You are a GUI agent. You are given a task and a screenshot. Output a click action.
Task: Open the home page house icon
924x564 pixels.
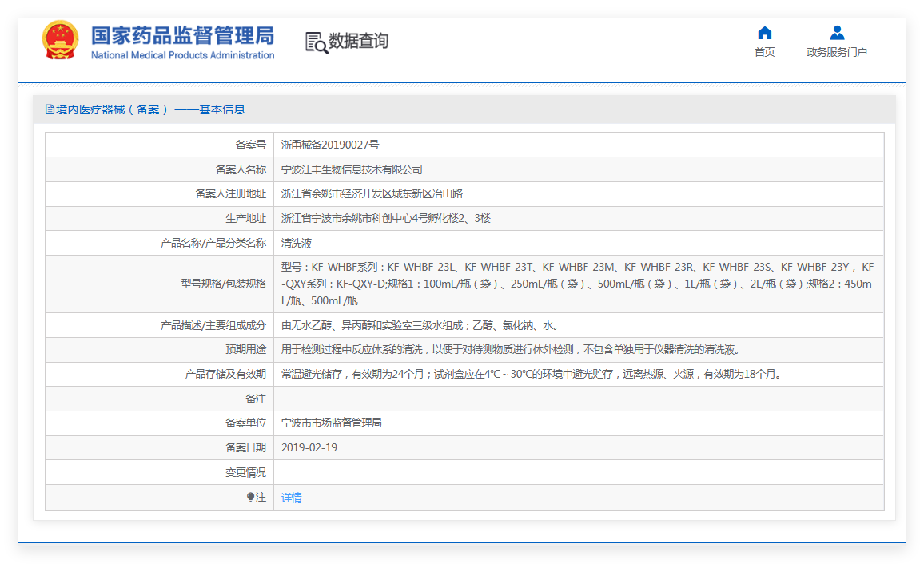[x=765, y=33]
